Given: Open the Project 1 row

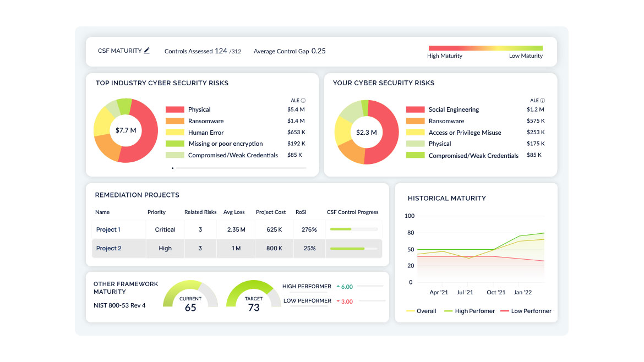Looking at the screenshot, I should [x=108, y=229].
